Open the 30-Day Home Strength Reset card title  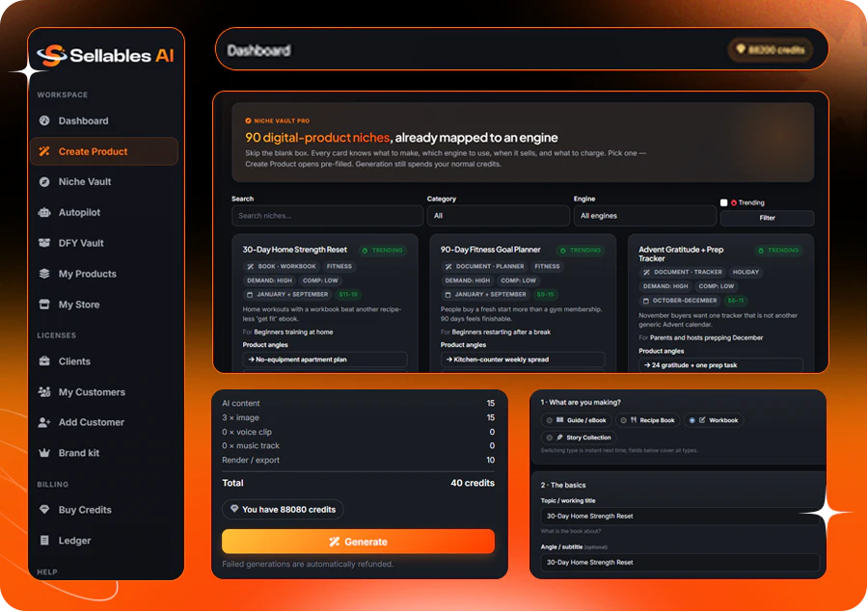[294, 250]
